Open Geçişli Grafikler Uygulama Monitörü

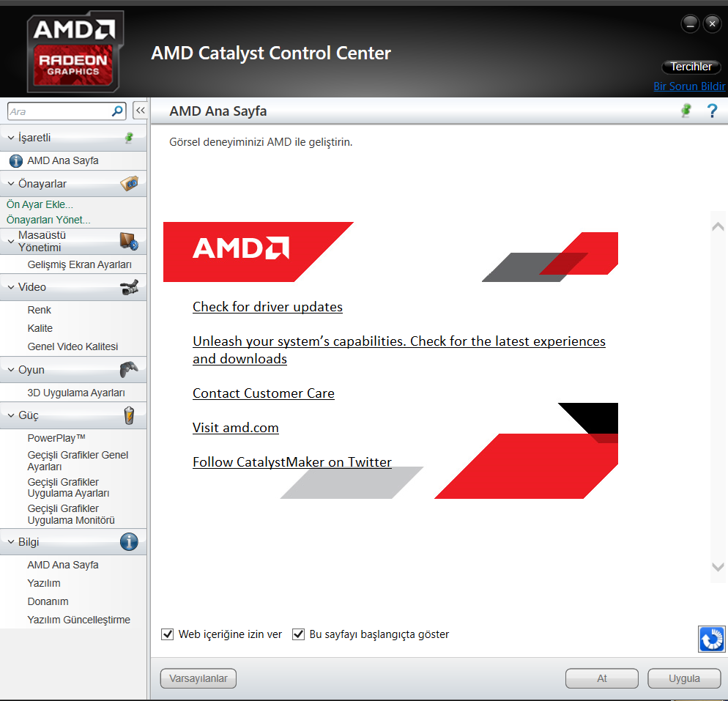tap(70, 514)
